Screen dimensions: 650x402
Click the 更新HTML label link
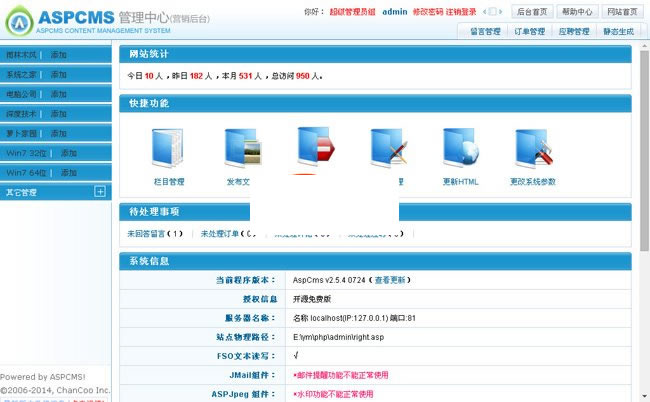[461, 182]
